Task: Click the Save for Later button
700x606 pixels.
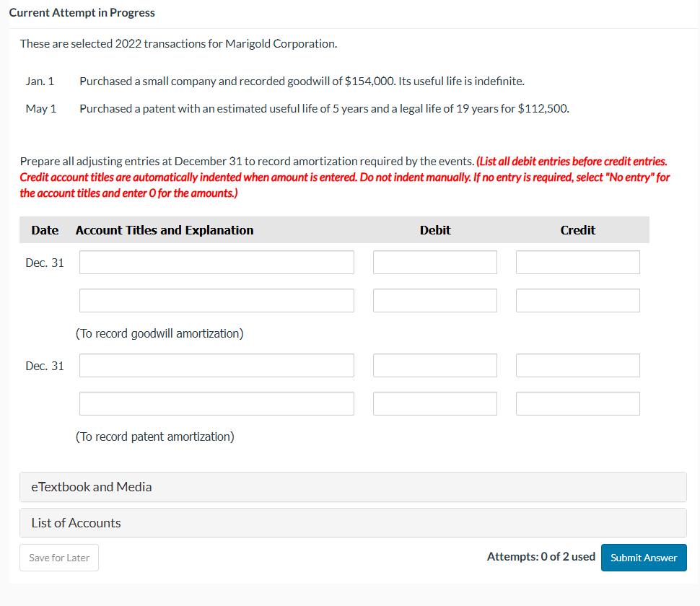Action: click(x=59, y=558)
